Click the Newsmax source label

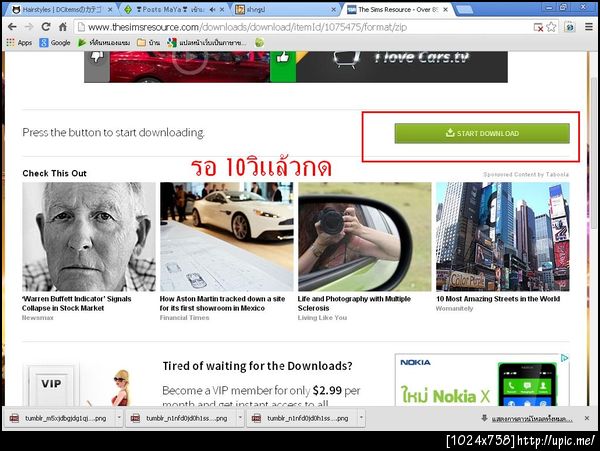tap(38, 317)
